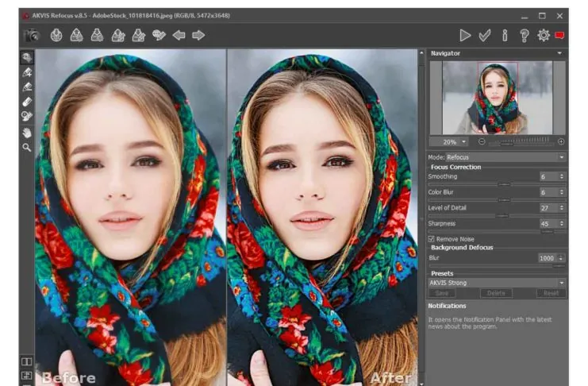This screenshot has width=588, height=386.
Task: Open program info with the 'i' icon
Action: pyautogui.click(x=504, y=35)
